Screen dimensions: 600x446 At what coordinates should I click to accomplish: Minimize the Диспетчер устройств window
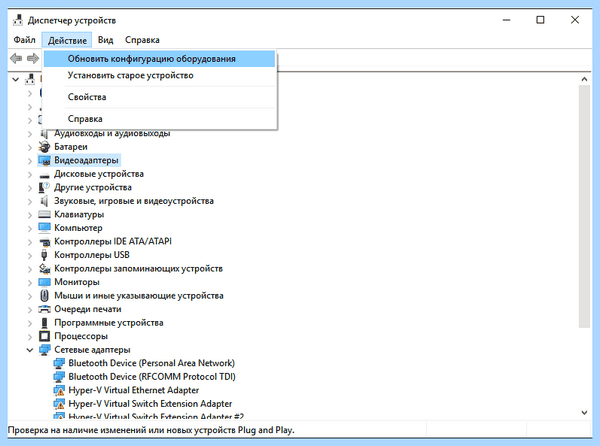(507, 20)
